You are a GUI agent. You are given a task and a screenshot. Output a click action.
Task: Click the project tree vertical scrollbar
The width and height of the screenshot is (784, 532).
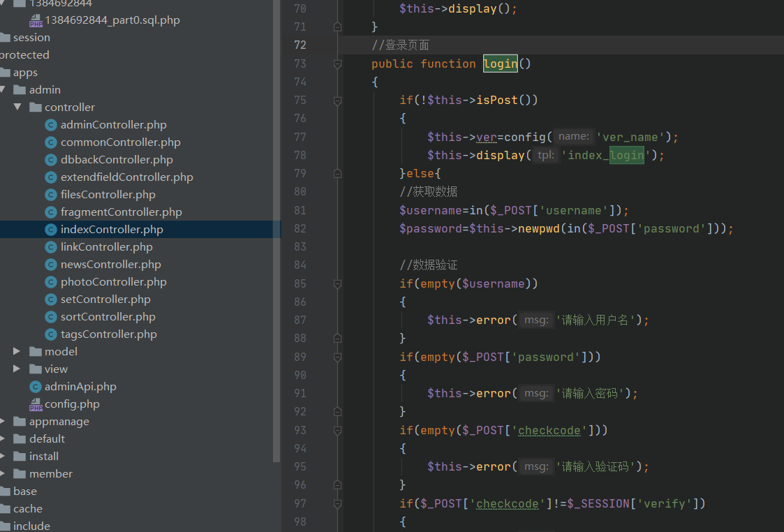(276, 230)
